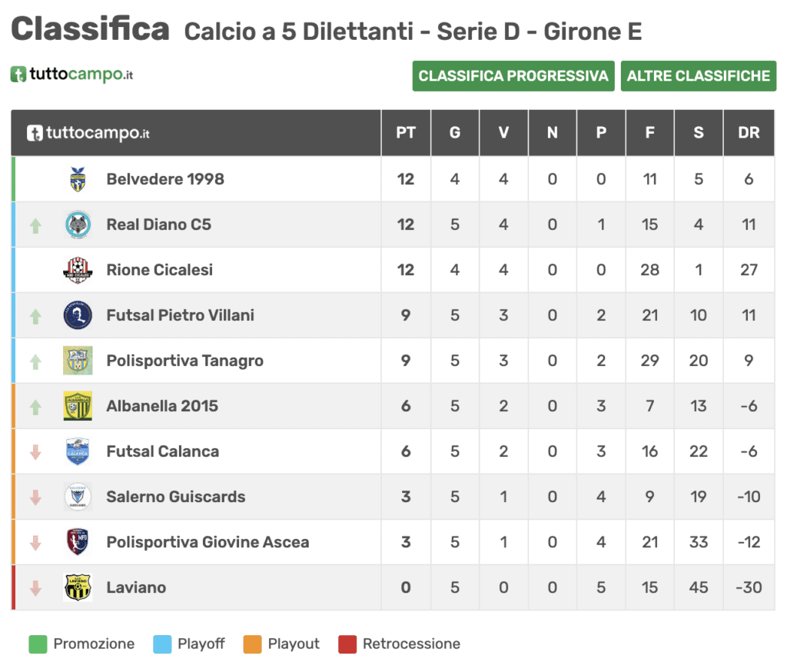This screenshot has height=672, width=787.
Task: Open the Classifica Progressiva view
Action: point(513,76)
